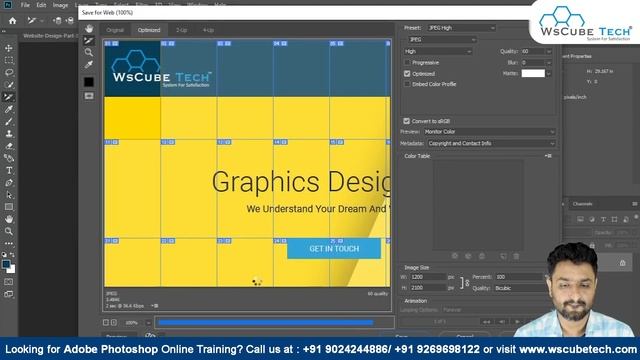This screenshot has height=360, width=640.
Task: Select the Rectangular Marquee tool
Action: (9, 60)
